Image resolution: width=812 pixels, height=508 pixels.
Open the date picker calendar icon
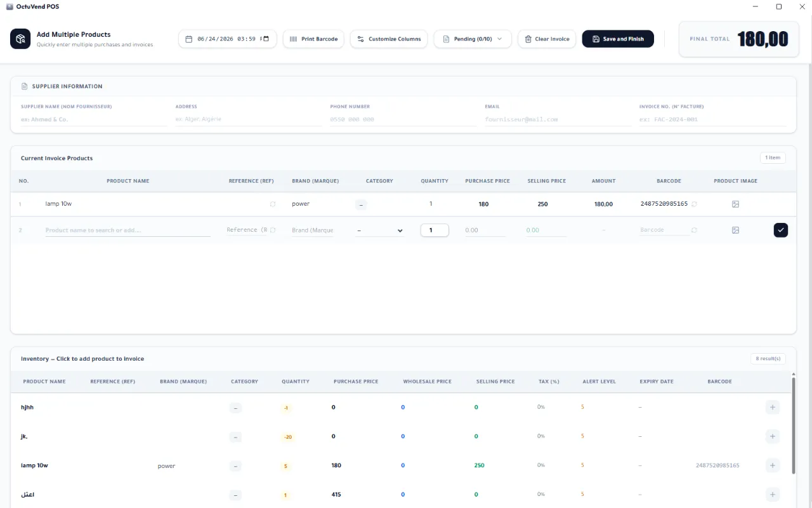266,39
